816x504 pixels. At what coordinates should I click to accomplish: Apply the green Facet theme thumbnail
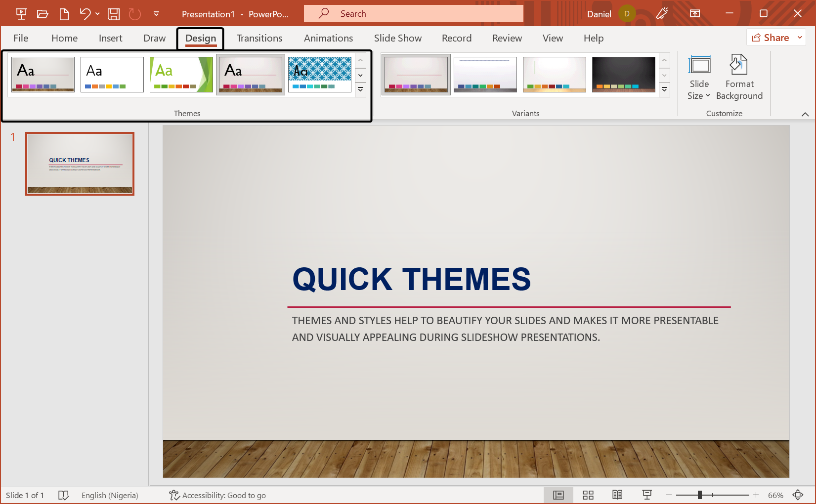181,74
